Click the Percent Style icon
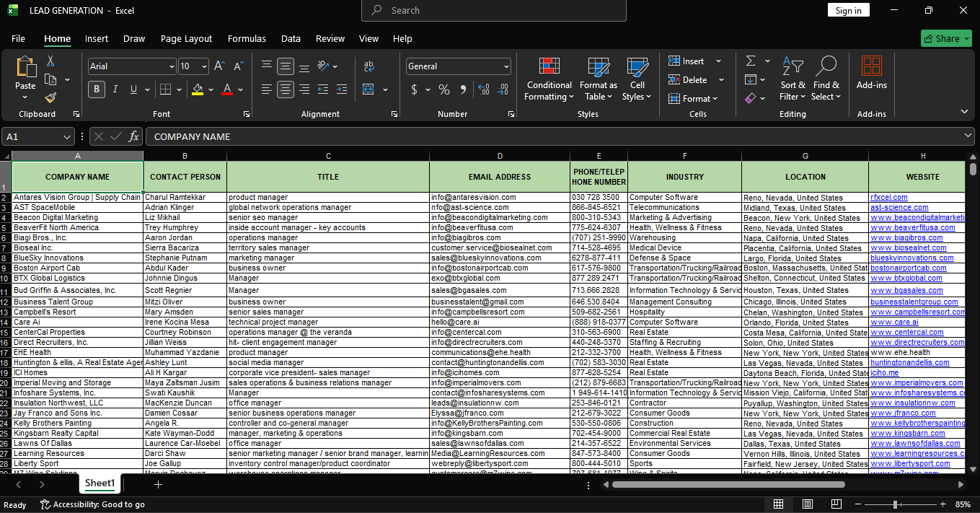980x513 pixels. [x=444, y=89]
